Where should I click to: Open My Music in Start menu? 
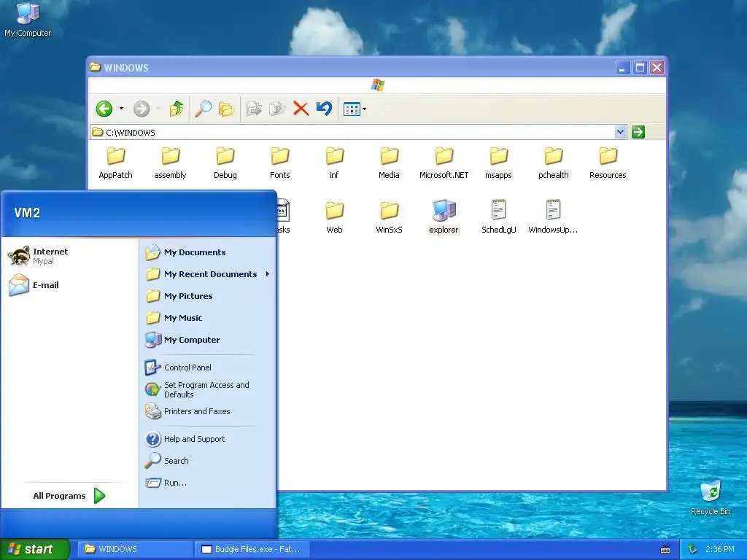click(x=208, y=318)
